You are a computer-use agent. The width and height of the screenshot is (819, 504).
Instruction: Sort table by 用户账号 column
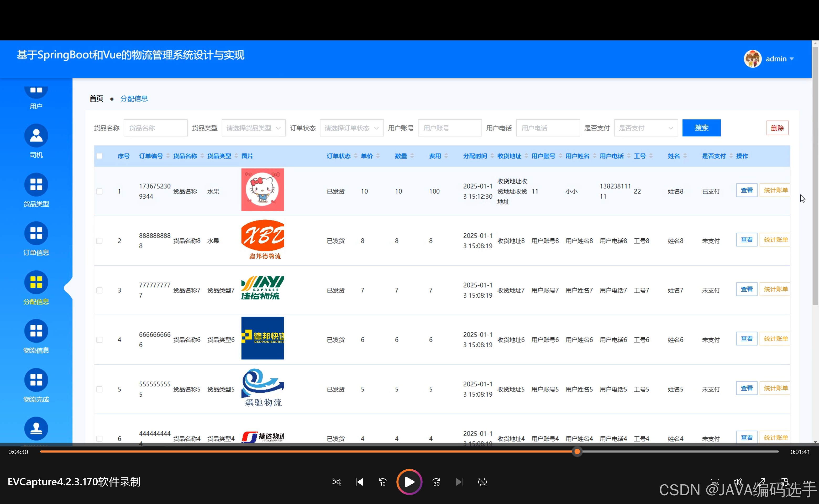tap(560, 156)
